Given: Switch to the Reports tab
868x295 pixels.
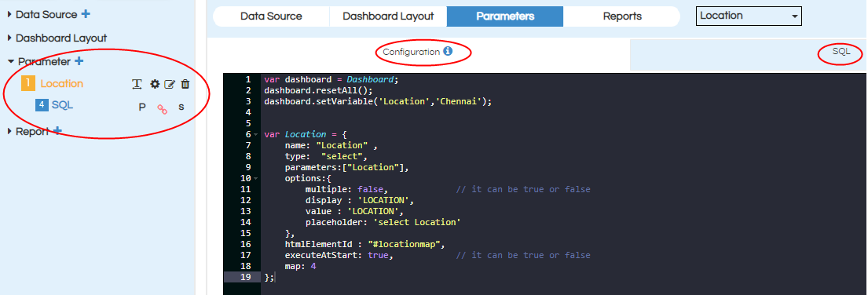Looking at the screenshot, I should tap(621, 16).
